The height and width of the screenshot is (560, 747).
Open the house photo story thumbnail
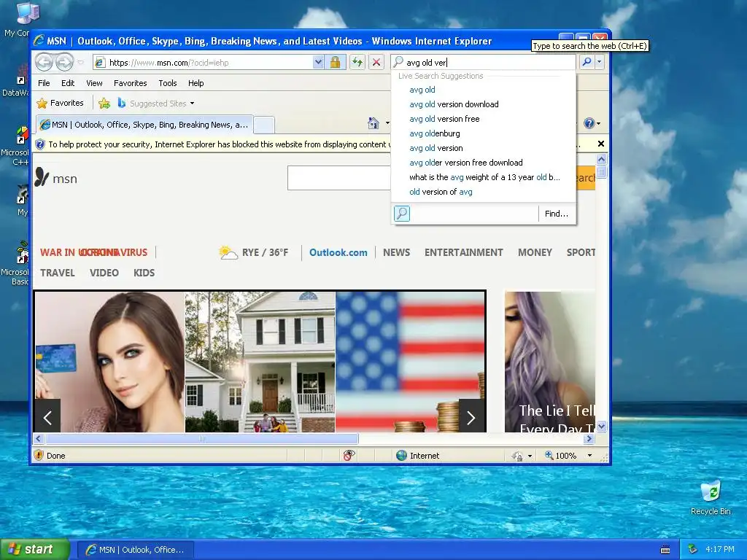(260, 362)
